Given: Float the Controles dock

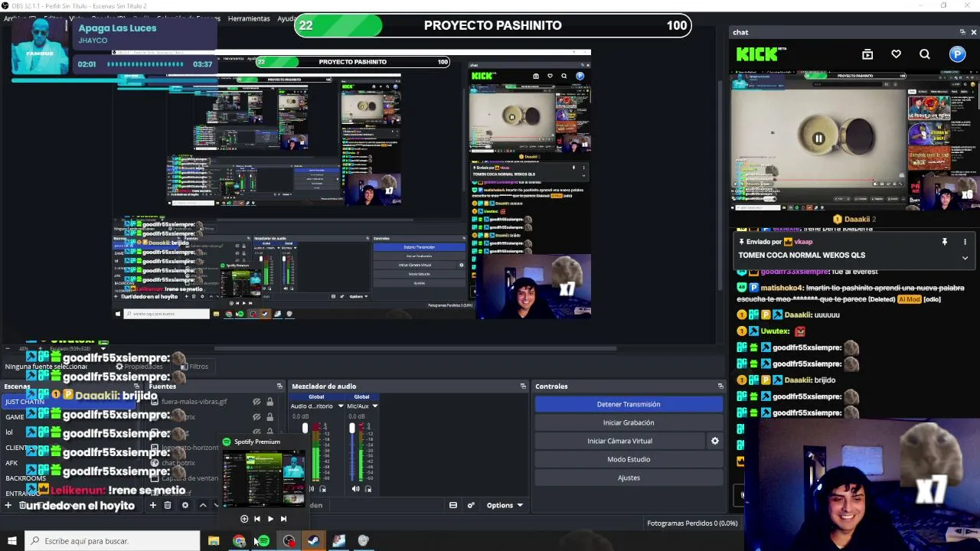Looking at the screenshot, I should pyautogui.click(x=720, y=386).
